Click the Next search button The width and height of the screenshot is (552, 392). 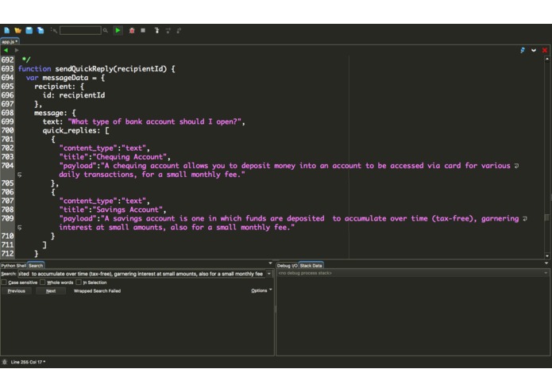point(51,291)
